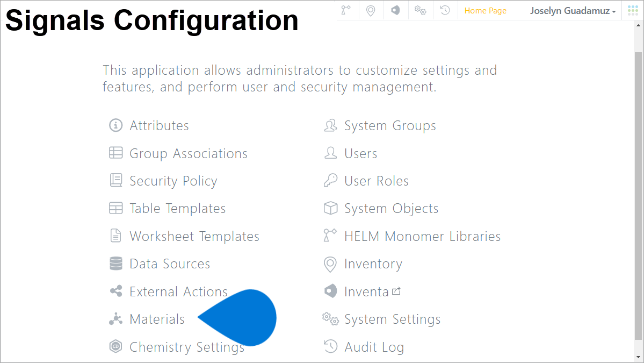Open System Objects
Image resolution: width=644 pixels, height=363 pixels.
pyautogui.click(x=391, y=209)
